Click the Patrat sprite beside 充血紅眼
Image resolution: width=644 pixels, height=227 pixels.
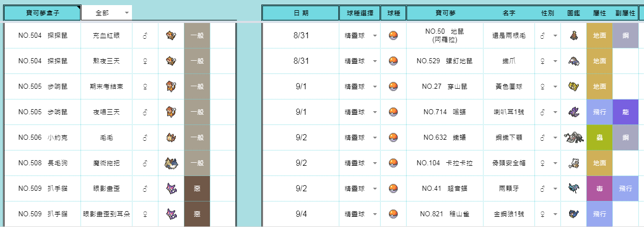pyautogui.click(x=171, y=35)
